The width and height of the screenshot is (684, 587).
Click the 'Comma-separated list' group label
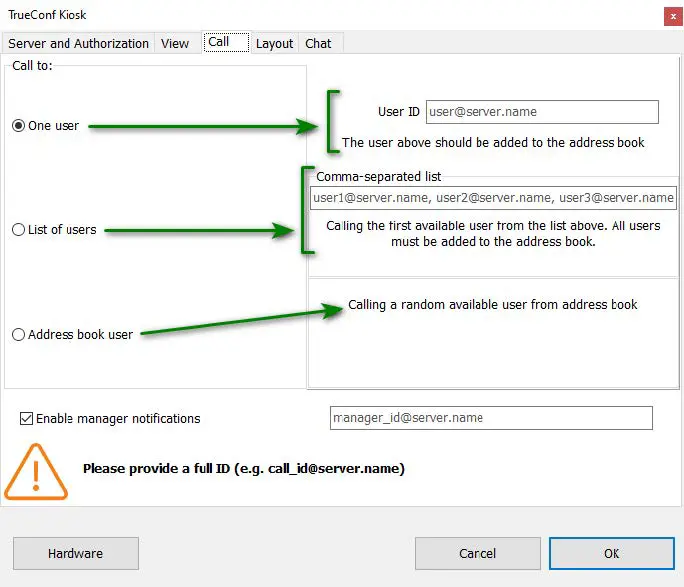(379, 177)
